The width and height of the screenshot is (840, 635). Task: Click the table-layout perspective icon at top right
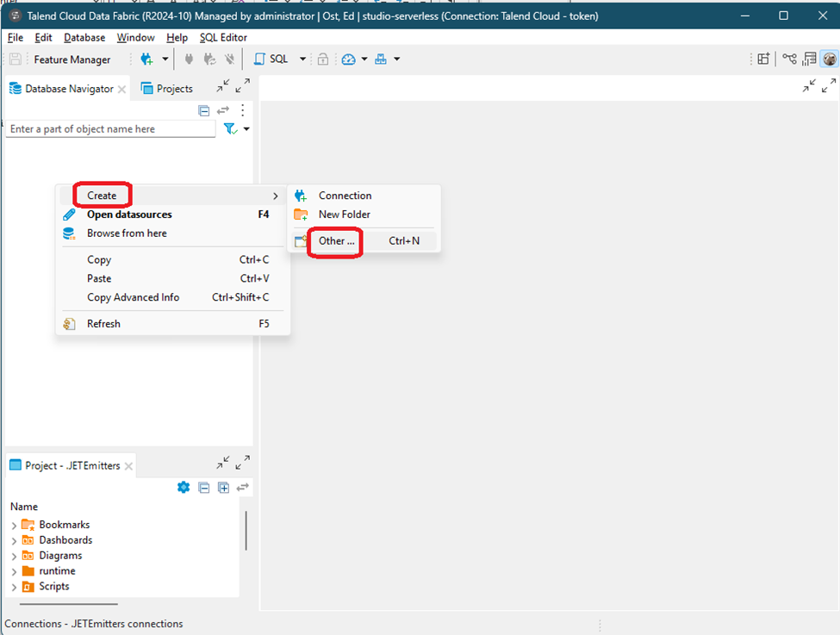809,59
